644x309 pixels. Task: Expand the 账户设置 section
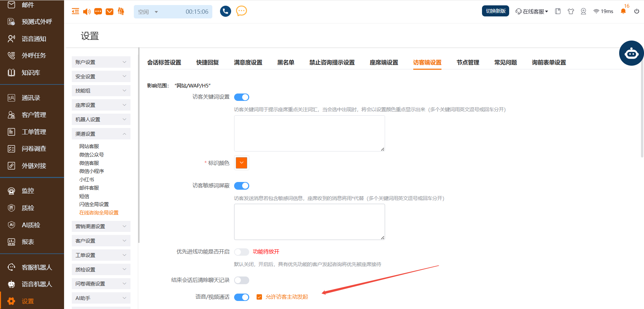click(101, 62)
